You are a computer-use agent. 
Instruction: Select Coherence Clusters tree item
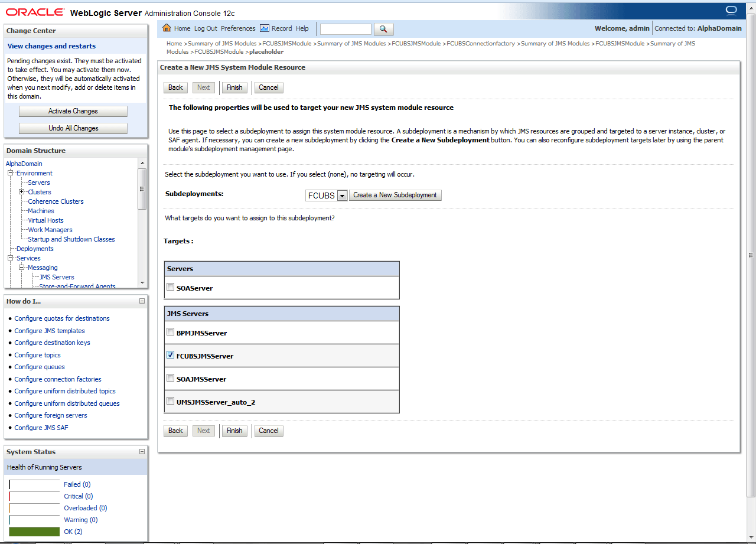(56, 201)
